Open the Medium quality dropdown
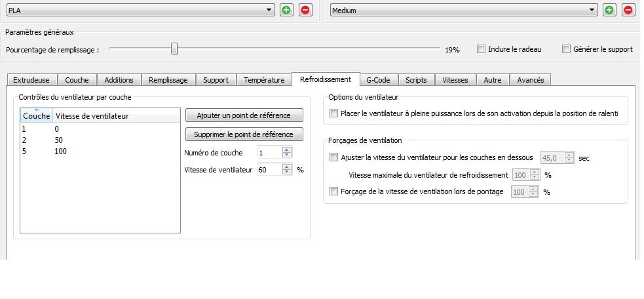644x299 pixels. pyautogui.click(x=464, y=10)
